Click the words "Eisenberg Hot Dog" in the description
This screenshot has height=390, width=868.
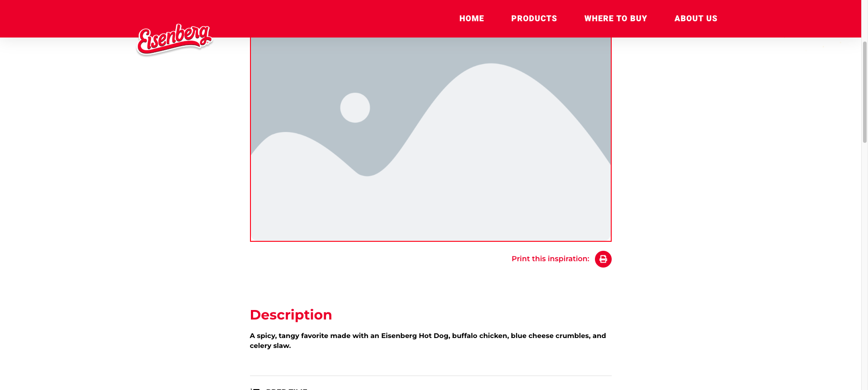tap(415, 336)
